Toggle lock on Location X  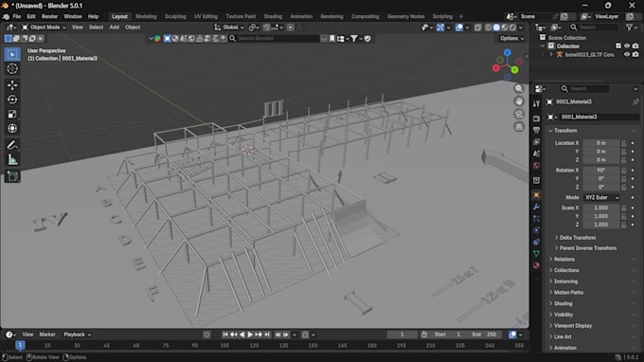click(623, 143)
